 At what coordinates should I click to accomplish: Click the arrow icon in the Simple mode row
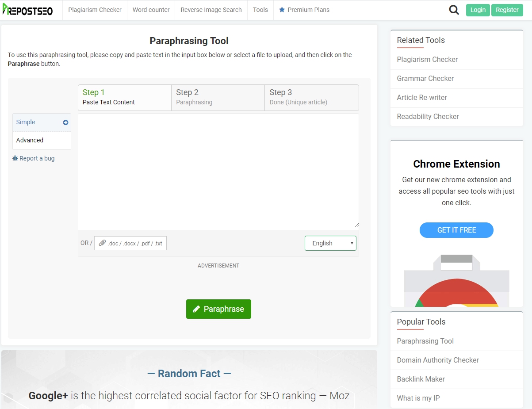coord(65,122)
